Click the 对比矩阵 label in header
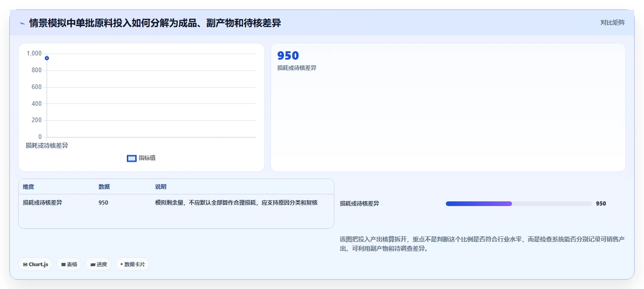Image resolution: width=644 pixels, height=289 pixels. pyautogui.click(x=612, y=22)
